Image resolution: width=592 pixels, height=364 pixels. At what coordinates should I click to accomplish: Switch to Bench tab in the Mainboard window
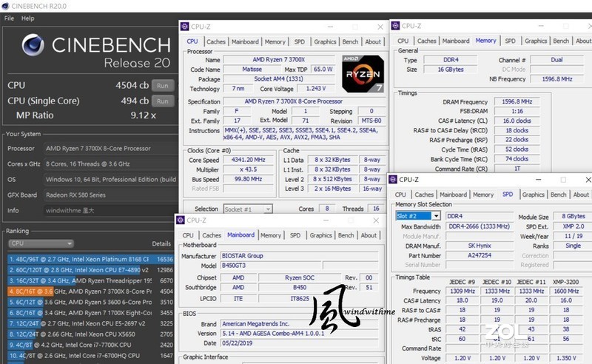[x=346, y=235]
